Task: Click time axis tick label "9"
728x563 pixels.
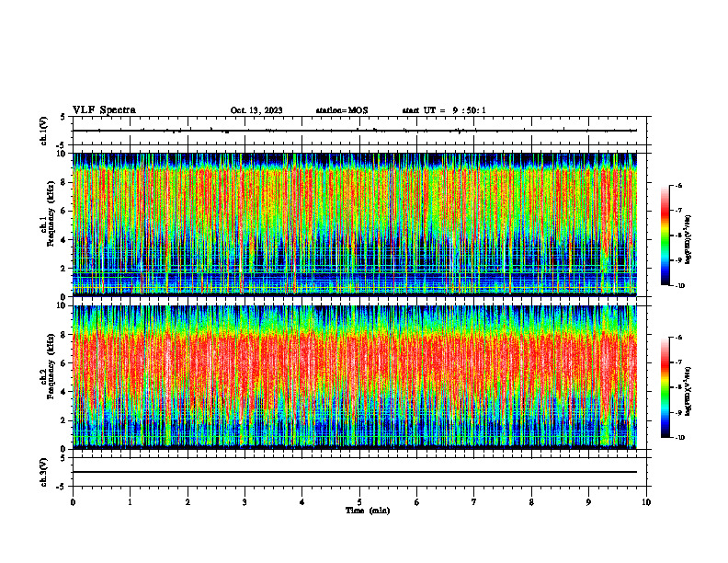Action: (x=588, y=502)
